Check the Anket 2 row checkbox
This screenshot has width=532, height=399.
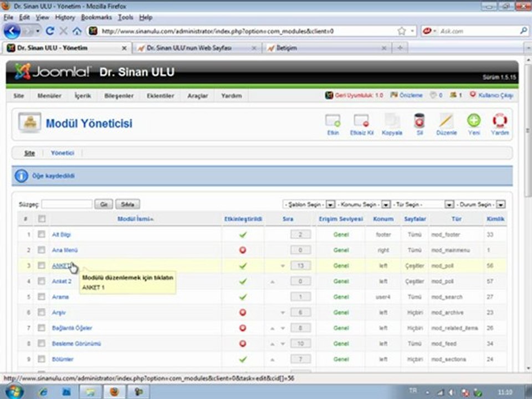point(42,281)
